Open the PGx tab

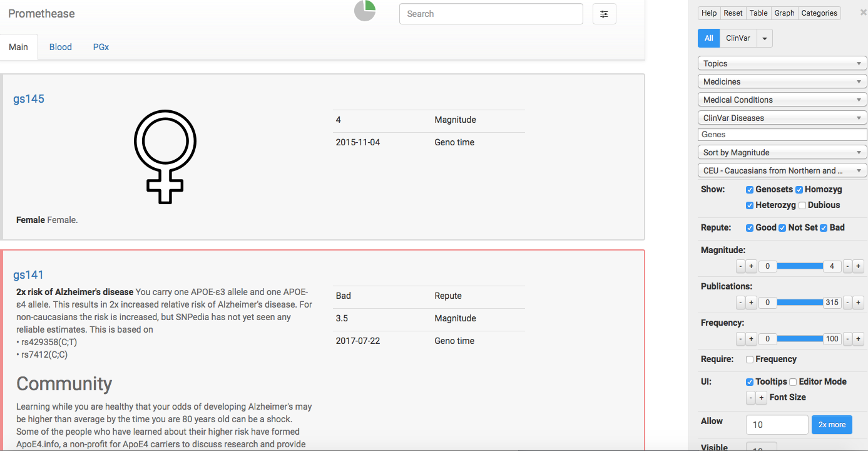click(x=101, y=47)
